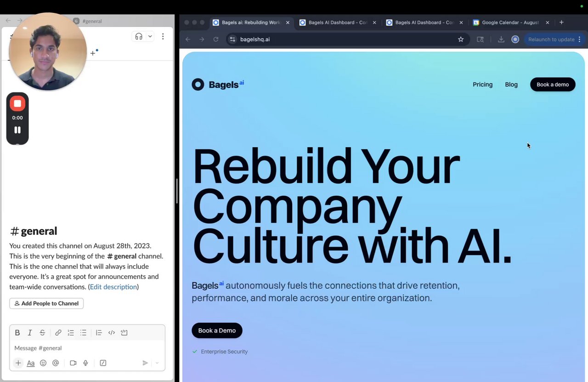The height and width of the screenshot is (382, 588).
Task: Open Pricing page in site nav
Action: pyautogui.click(x=482, y=85)
